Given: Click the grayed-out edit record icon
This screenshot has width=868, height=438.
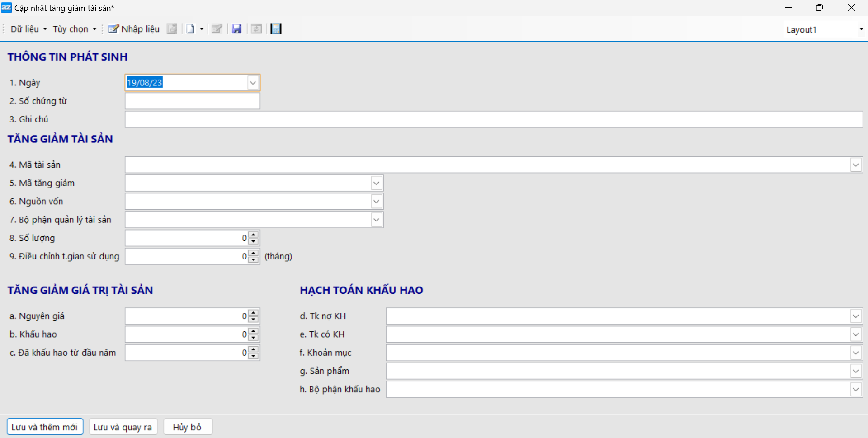Looking at the screenshot, I should [217, 29].
